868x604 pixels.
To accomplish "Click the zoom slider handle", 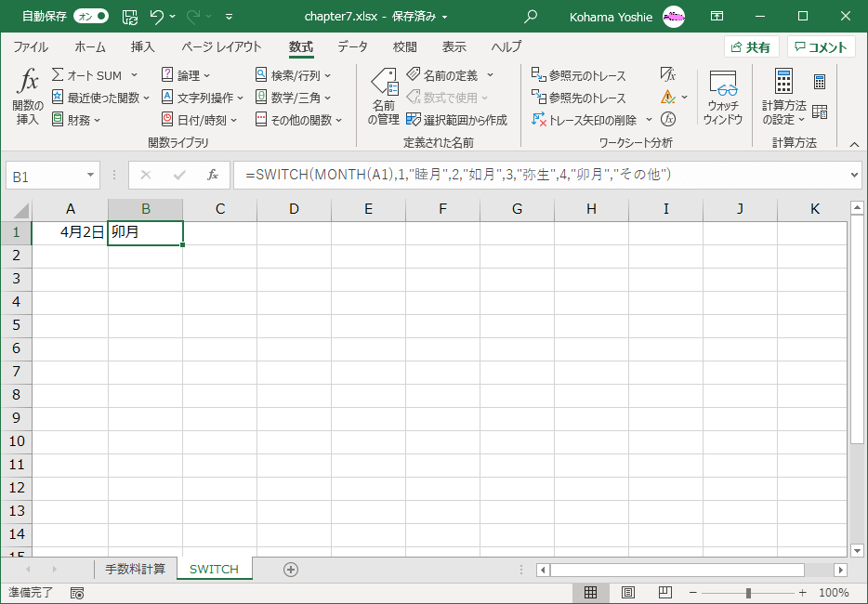I will [748, 593].
